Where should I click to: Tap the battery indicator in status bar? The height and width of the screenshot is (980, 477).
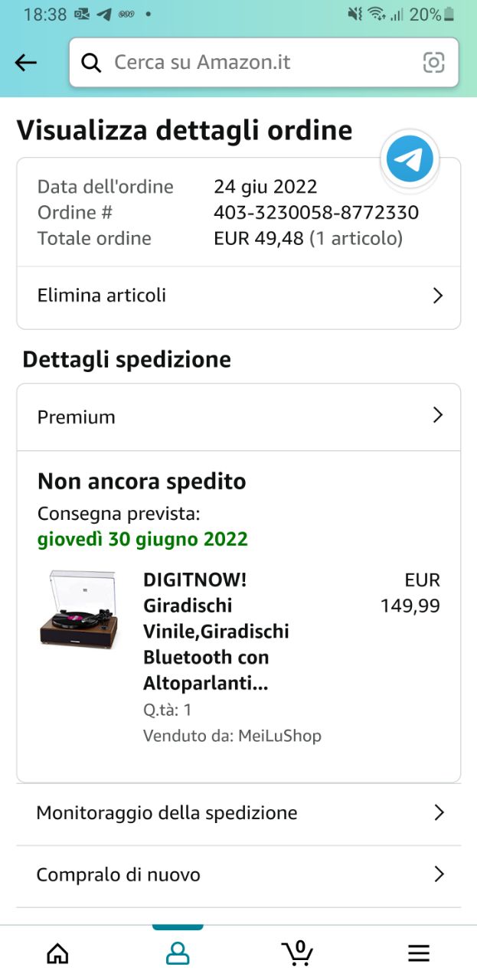[x=449, y=14]
